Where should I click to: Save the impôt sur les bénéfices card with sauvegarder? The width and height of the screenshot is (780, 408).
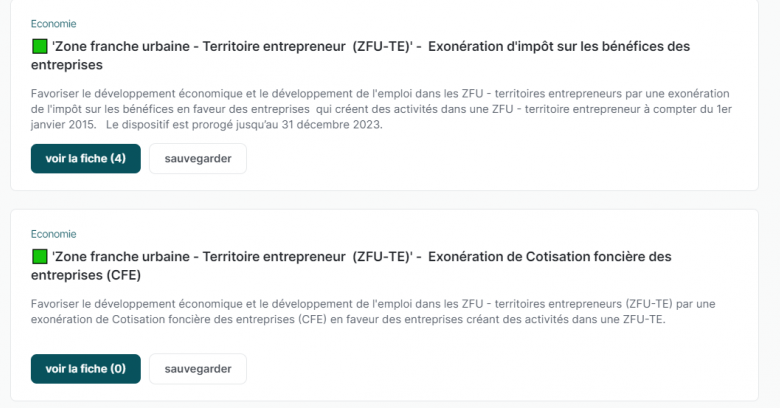[x=197, y=158]
